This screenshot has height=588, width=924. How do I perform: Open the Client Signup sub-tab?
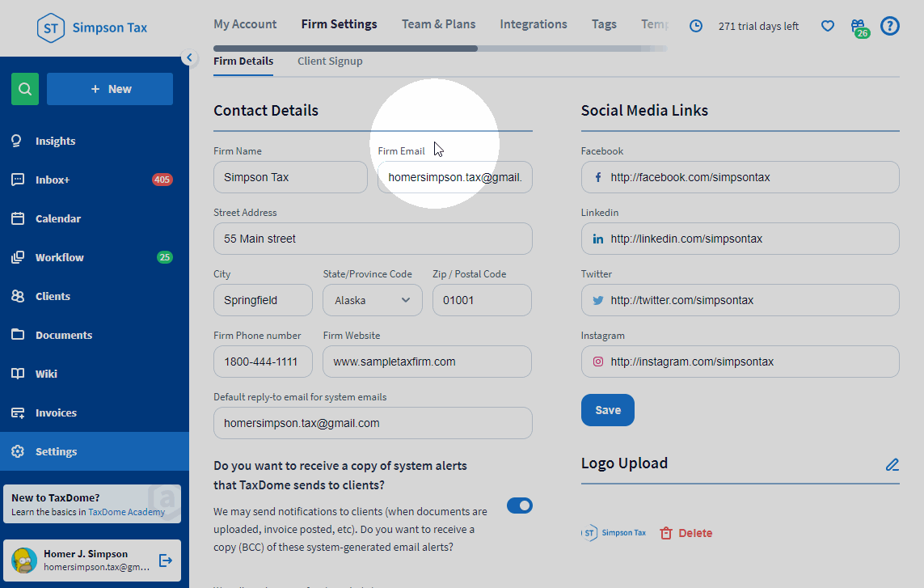(330, 61)
